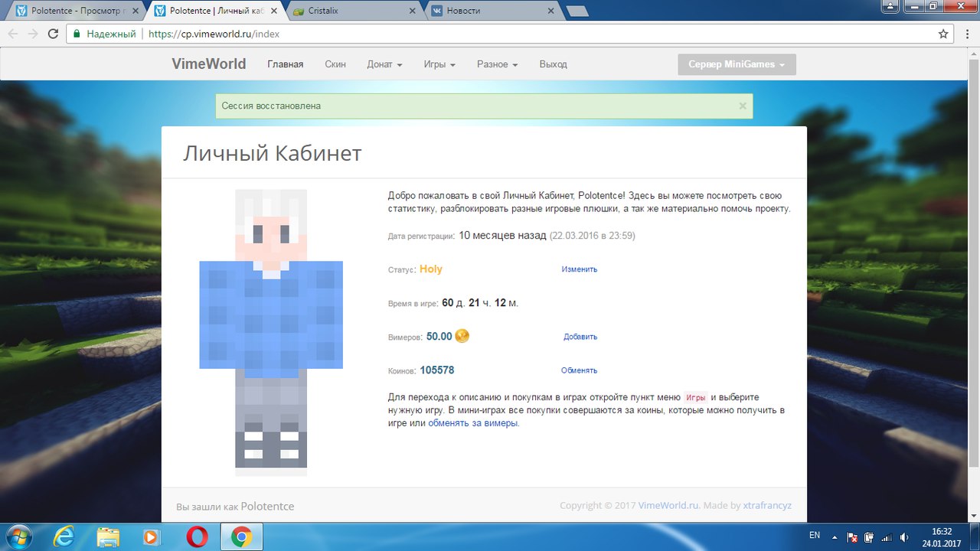
Task: Click the Action Center flag icon
Action: [x=853, y=537]
